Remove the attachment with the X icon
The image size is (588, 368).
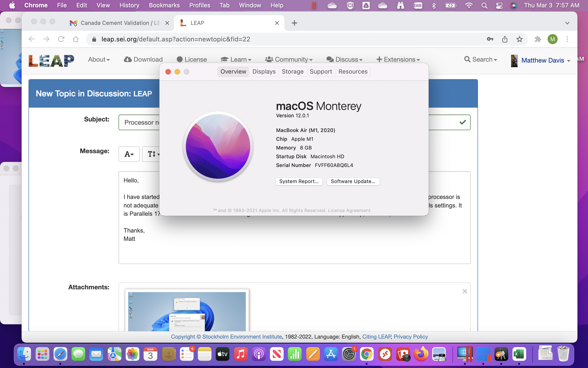(x=465, y=291)
